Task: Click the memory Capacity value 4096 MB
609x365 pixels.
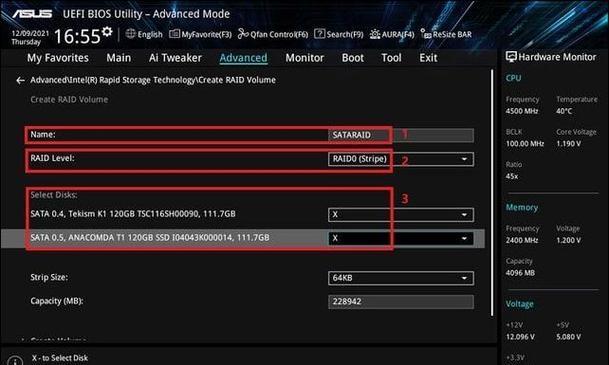Action: pyautogui.click(x=520, y=273)
